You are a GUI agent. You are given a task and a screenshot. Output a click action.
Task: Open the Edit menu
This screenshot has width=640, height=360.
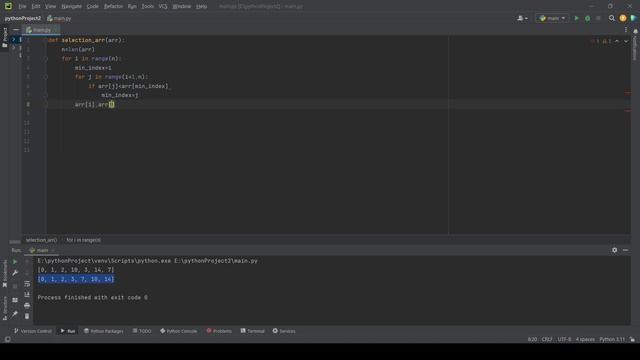36,7
